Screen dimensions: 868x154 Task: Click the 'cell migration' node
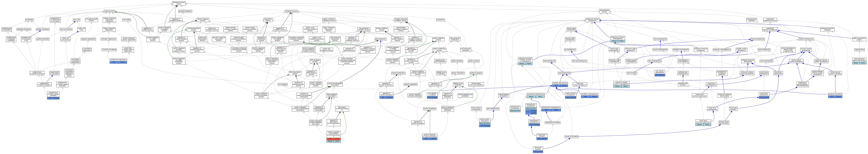coord(283,84)
